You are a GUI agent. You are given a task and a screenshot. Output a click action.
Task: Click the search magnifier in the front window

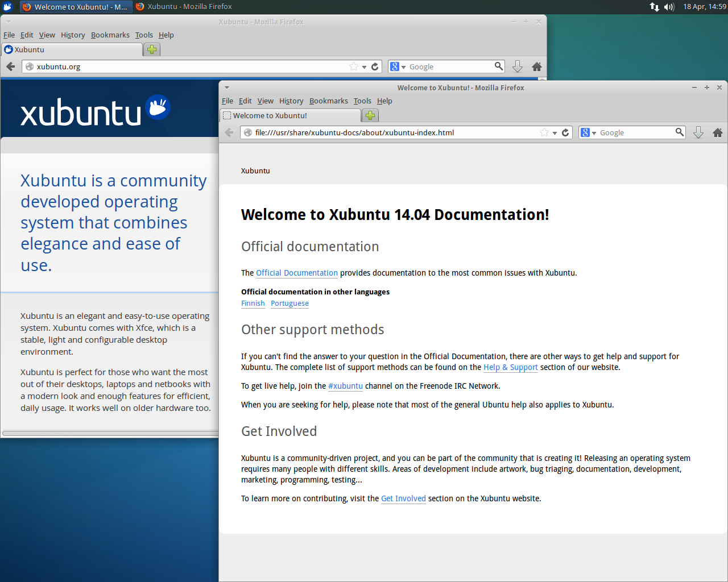pyautogui.click(x=679, y=132)
